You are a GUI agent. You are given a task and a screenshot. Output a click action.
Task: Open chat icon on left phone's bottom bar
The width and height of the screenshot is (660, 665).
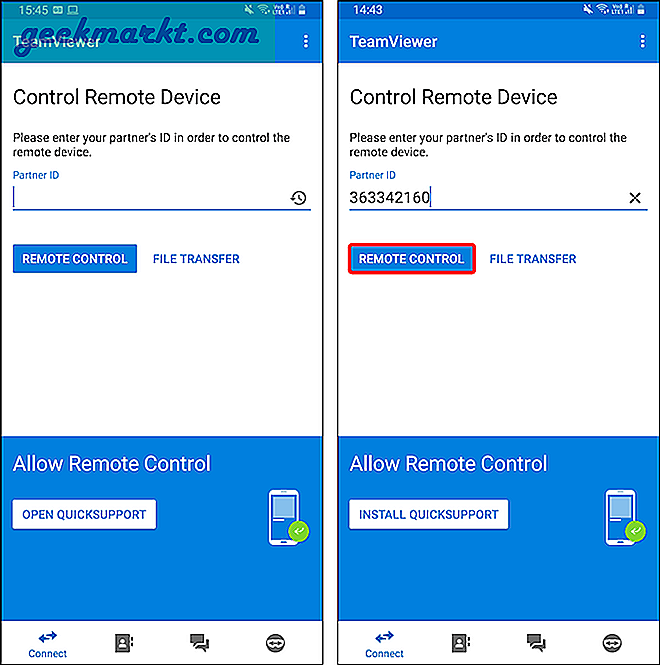pyautogui.click(x=199, y=643)
